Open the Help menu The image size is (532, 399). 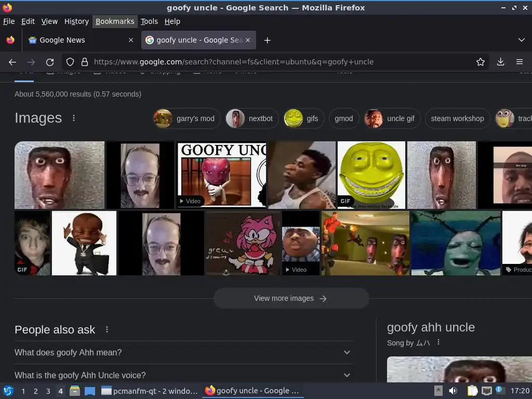point(172,21)
